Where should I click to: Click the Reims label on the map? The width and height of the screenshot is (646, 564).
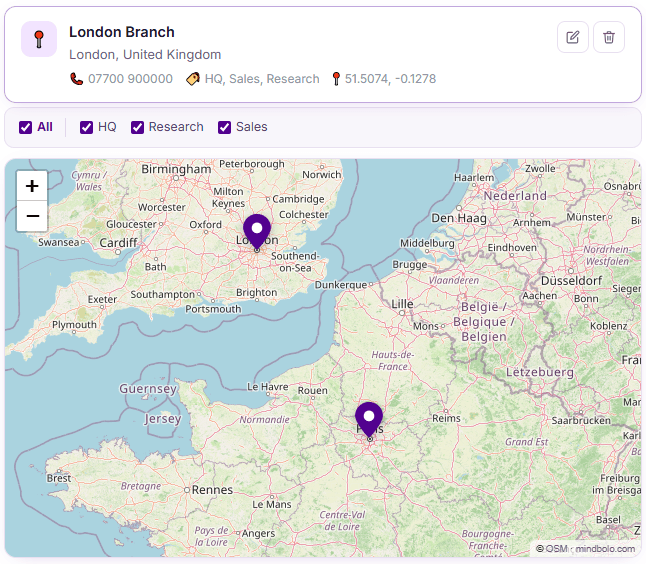(x=446, y=419)
